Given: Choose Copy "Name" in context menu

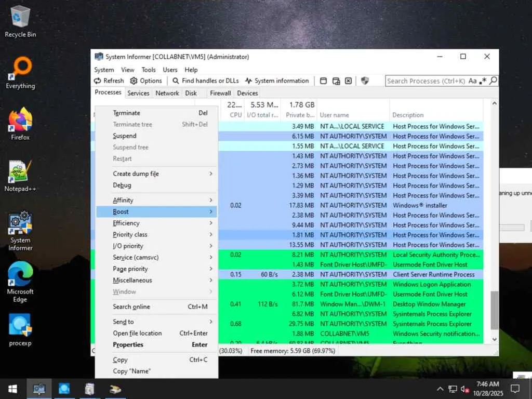Looking at the screenshot, I should pos(156,371).
